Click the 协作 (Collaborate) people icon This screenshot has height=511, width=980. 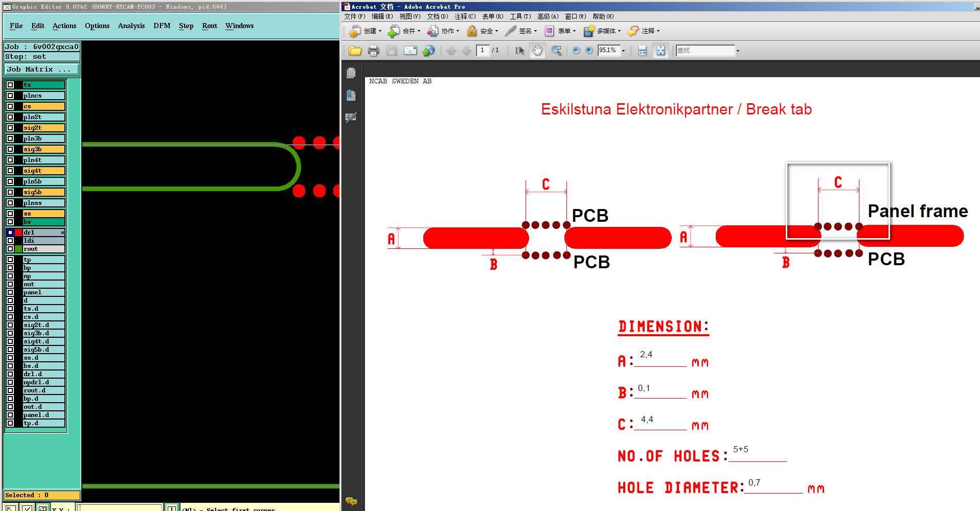tap(433, 31)
